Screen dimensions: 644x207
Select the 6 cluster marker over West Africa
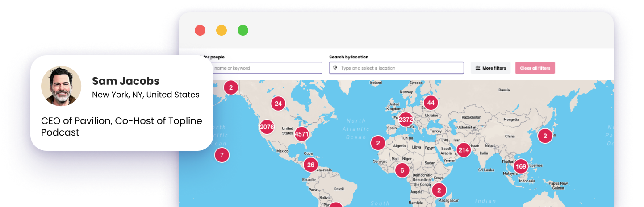[402, 170]
